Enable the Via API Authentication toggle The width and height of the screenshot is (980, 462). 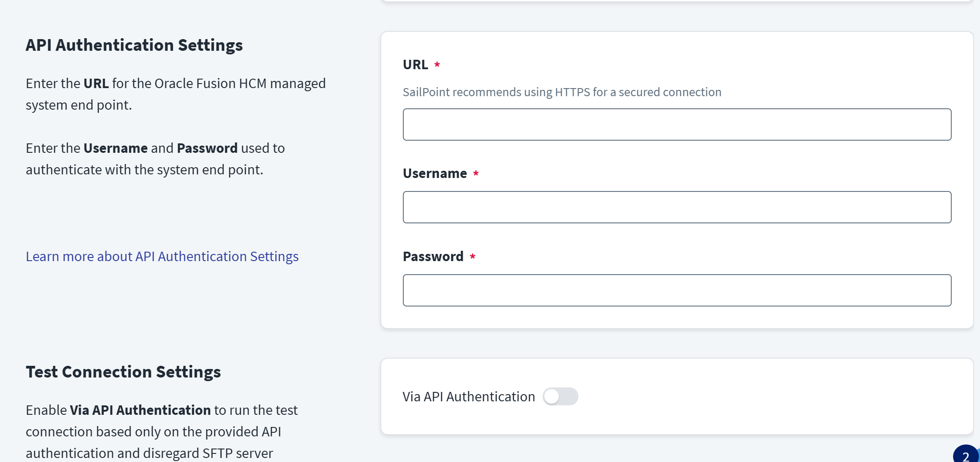tap(560, 396)
